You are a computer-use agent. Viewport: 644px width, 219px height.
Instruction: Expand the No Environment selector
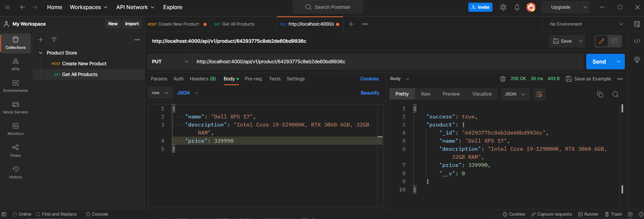(586, 24)
